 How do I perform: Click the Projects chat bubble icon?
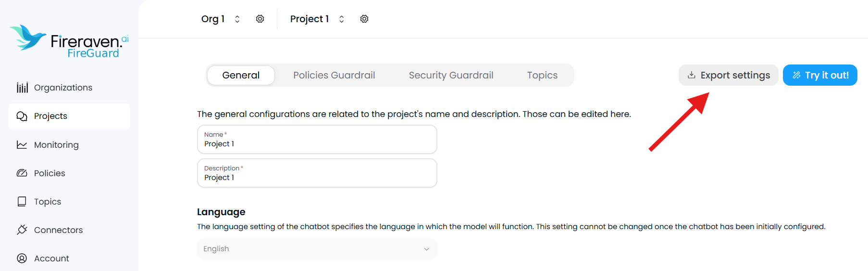pos(22,116)
